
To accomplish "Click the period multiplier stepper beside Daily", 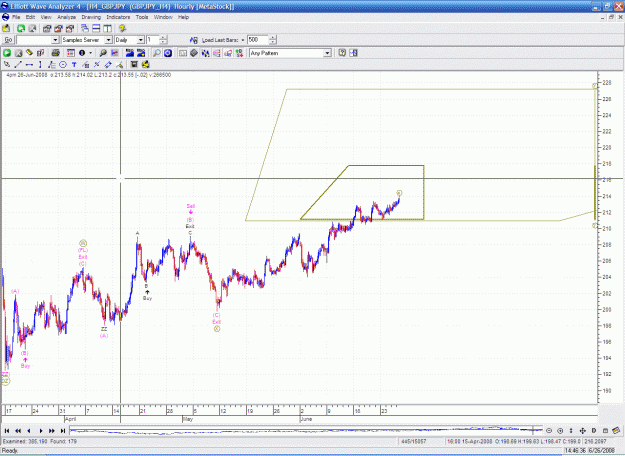I will pyautogui.click(x=163, y=40).
